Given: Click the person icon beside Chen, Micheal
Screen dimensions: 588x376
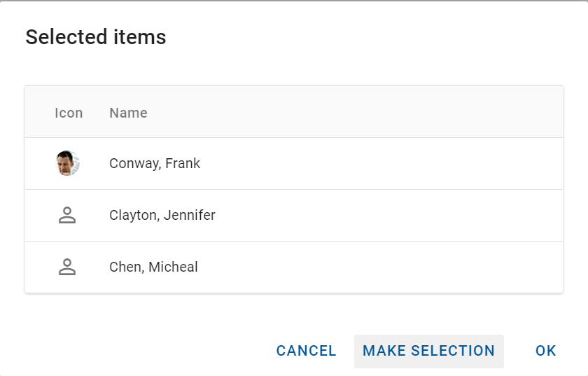Looking at the screenshot, I should point(67,267).
